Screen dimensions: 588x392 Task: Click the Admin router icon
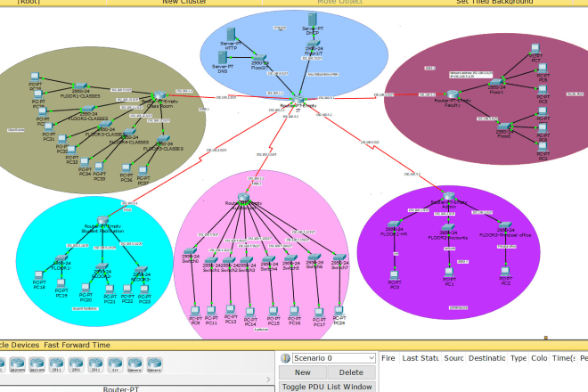449,196
